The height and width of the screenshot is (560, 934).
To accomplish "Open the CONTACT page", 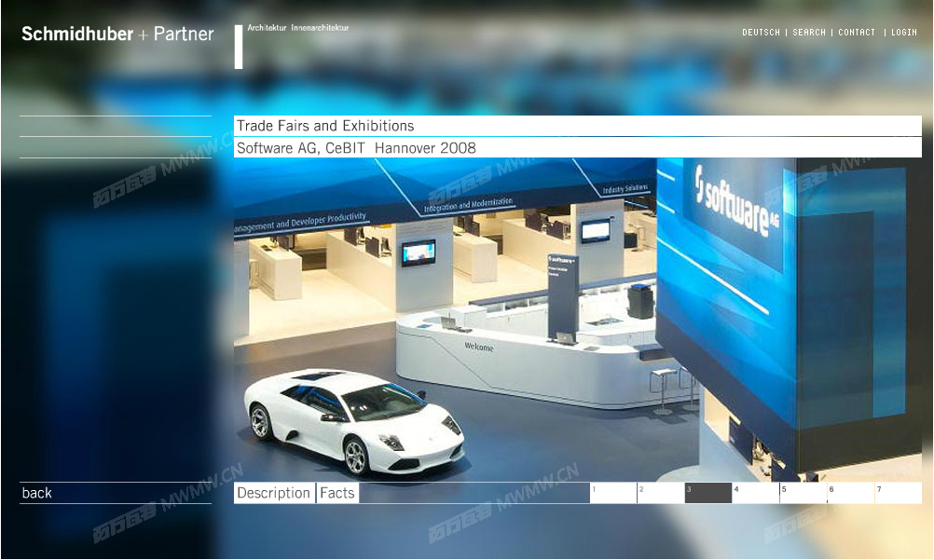I will point(857,33).
